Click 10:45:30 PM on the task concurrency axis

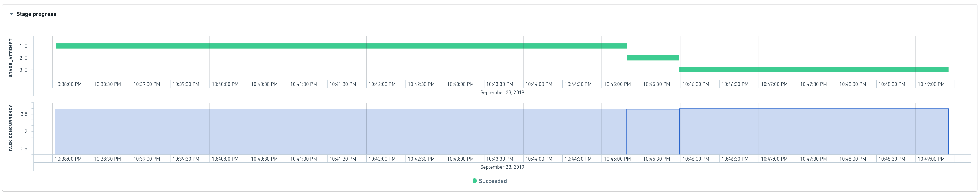tap(656, 159)
